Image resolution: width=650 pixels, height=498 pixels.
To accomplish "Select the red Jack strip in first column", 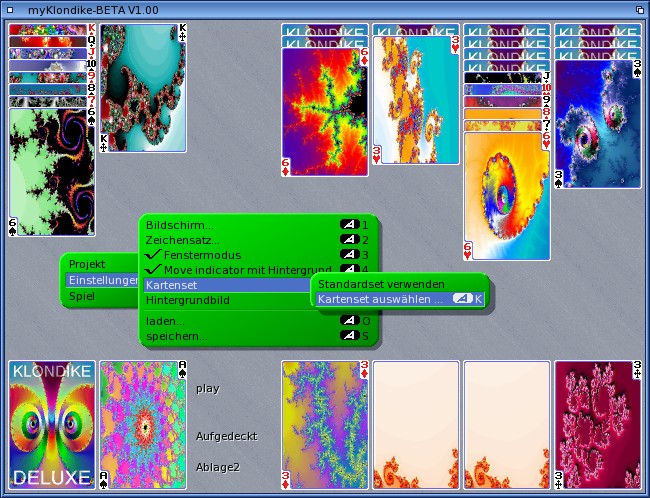I will [x=52, y=53].
